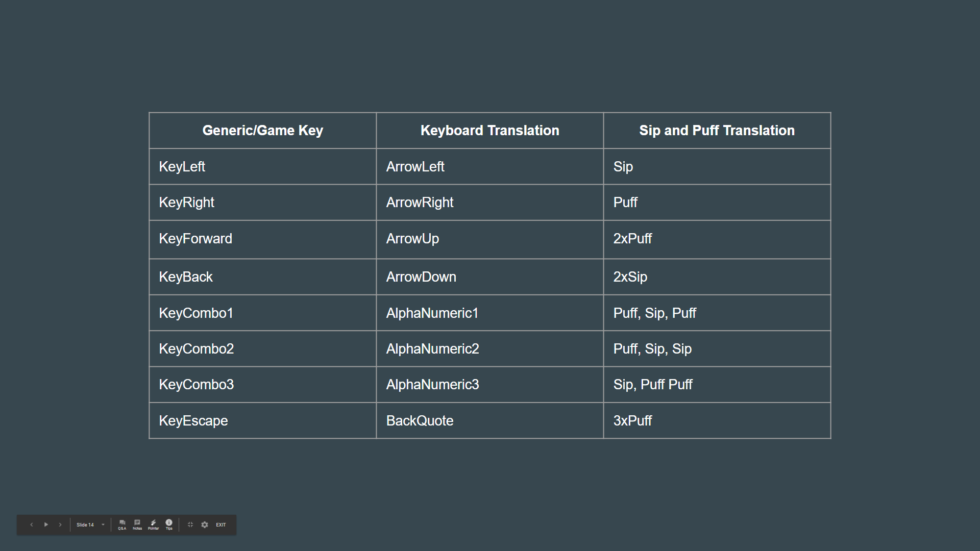Select the KeyCombo2 cell

pos(262,349)
